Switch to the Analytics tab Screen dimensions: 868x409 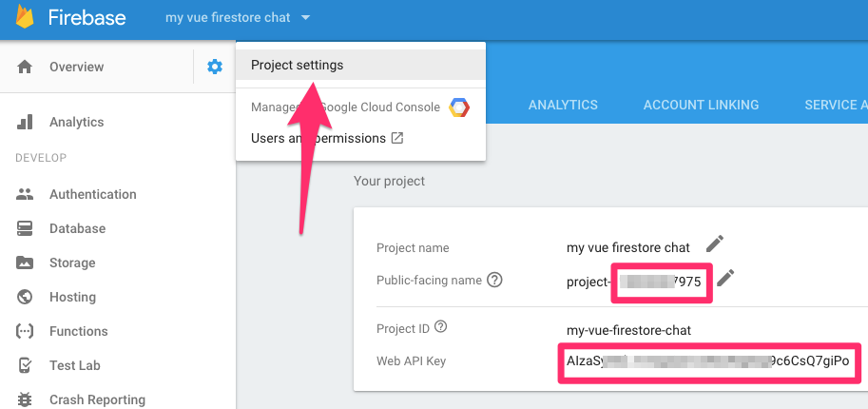click(x=563, y=105)
